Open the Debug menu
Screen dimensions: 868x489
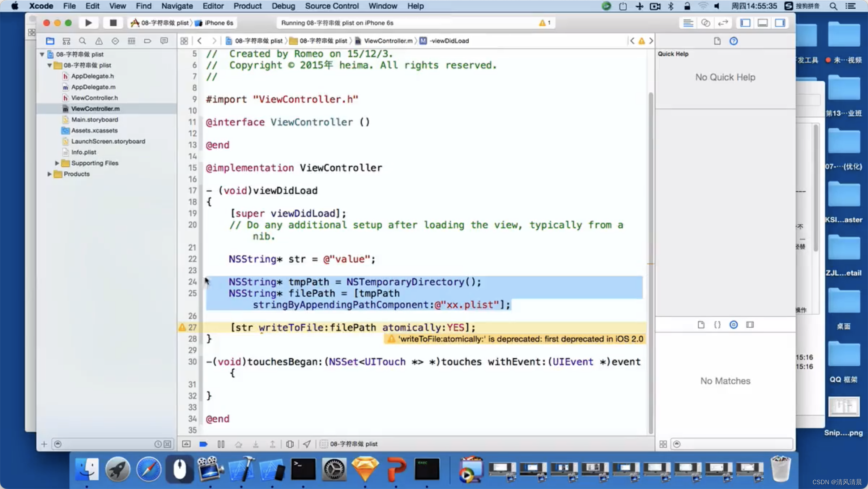coord(283,6)
